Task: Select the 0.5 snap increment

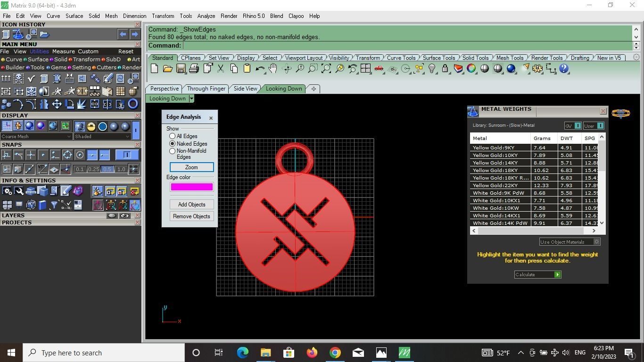Action: point(107,169)
